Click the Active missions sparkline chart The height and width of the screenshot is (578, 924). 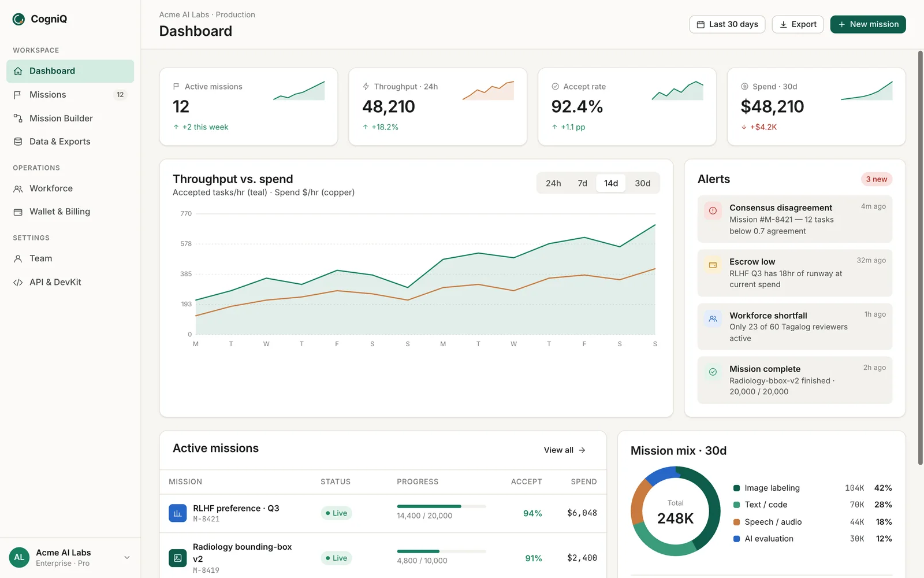pyautogui.click(x=299, y=91)
